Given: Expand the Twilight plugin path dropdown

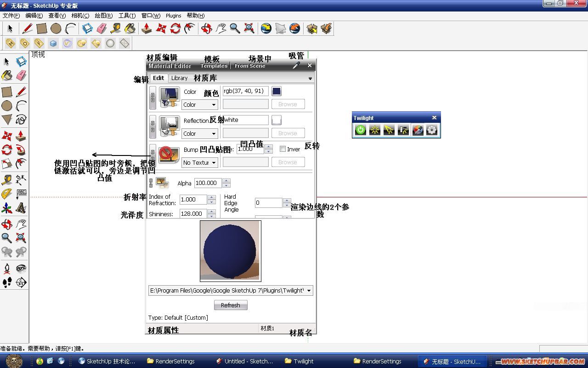Looking at the screenshot, I should coord(309,291).
